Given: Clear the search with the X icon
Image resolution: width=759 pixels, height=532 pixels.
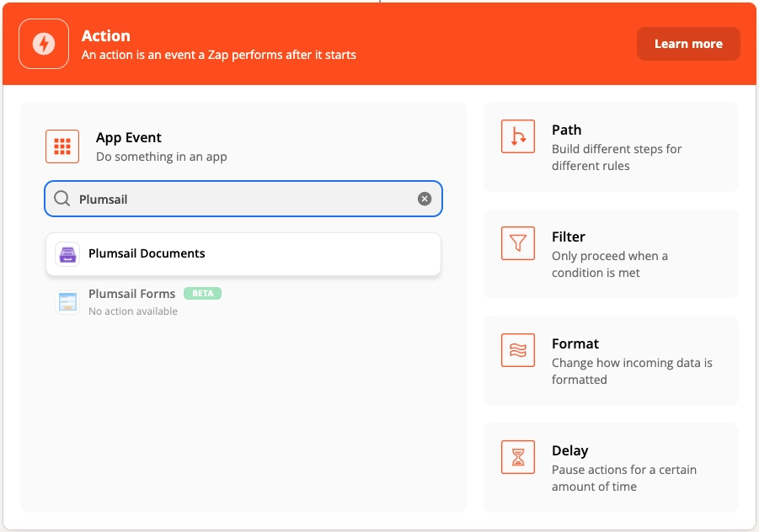Looking at the screenshot, I should point(425,199).
